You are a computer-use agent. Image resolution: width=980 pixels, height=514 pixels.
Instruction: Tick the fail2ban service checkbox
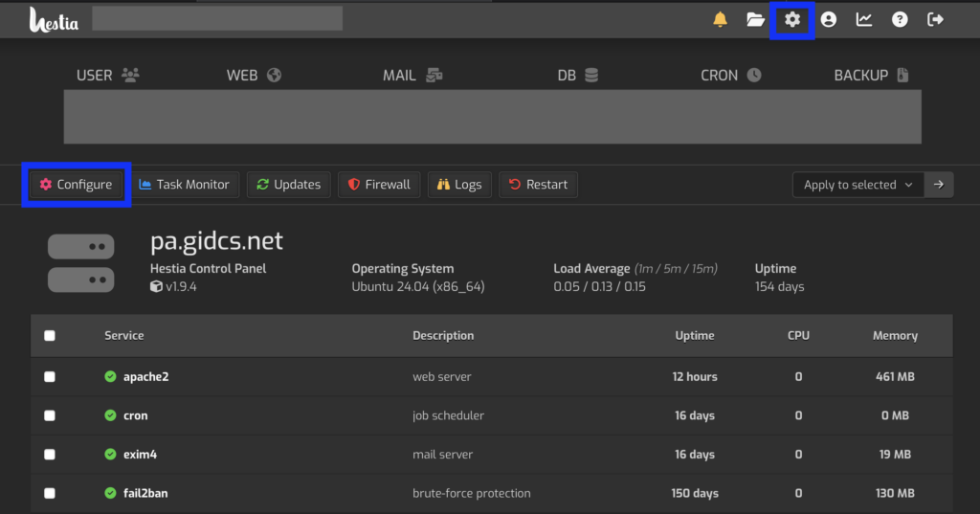(x=50, y=494)
